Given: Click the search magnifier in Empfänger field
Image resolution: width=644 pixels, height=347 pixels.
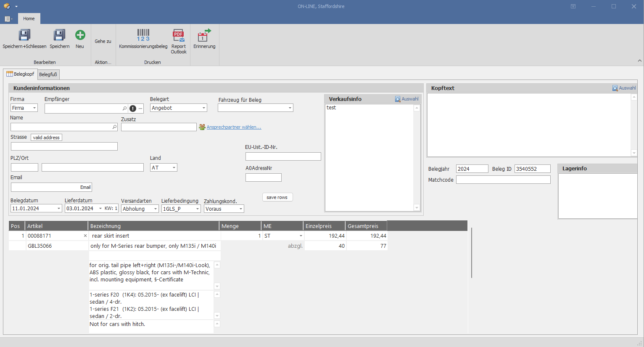Looking at the screenshot, I should 124,109.
